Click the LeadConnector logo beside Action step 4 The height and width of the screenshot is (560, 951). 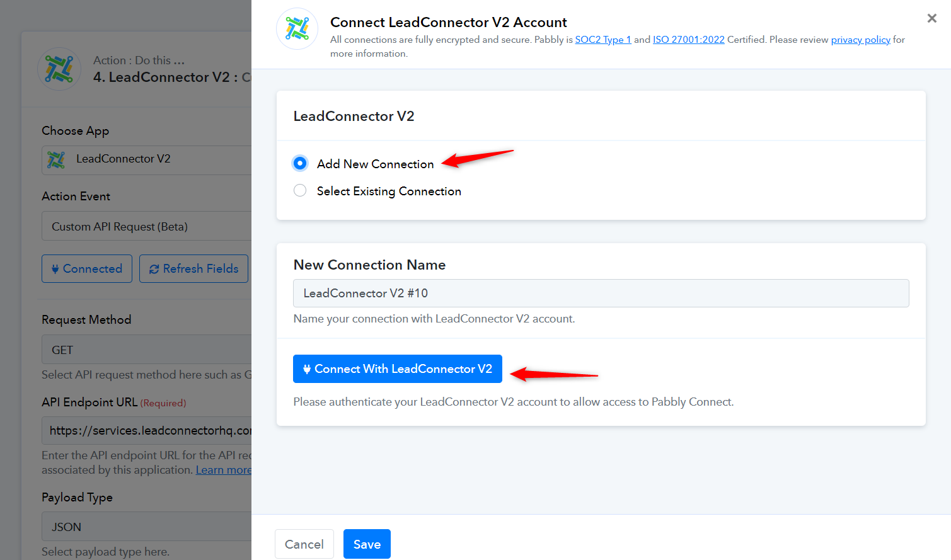pos(59,69)
